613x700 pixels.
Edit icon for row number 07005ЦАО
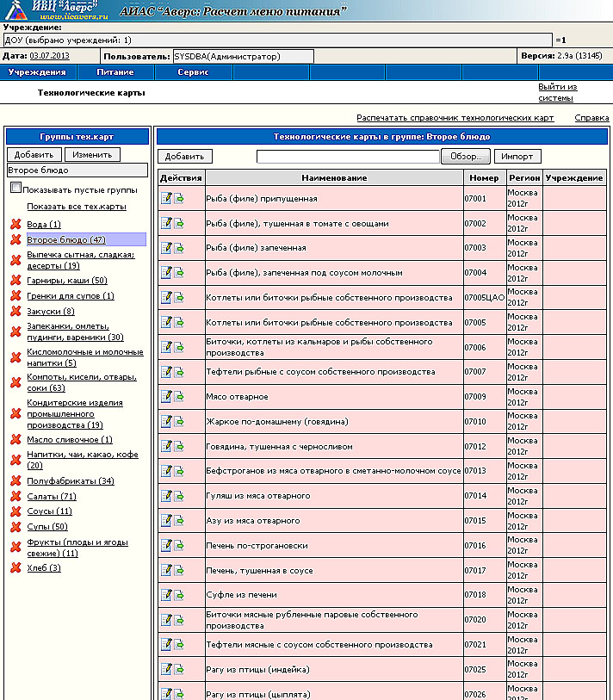click(166, 297)
